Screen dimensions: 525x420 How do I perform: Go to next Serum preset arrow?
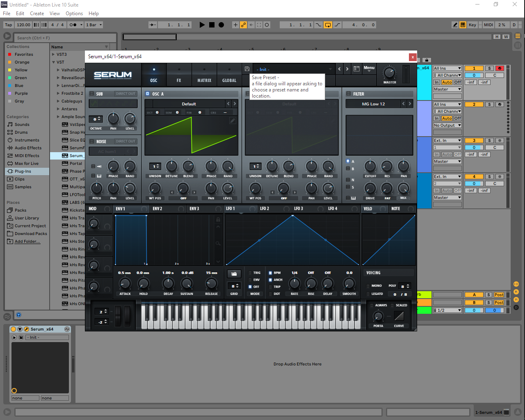347,69
